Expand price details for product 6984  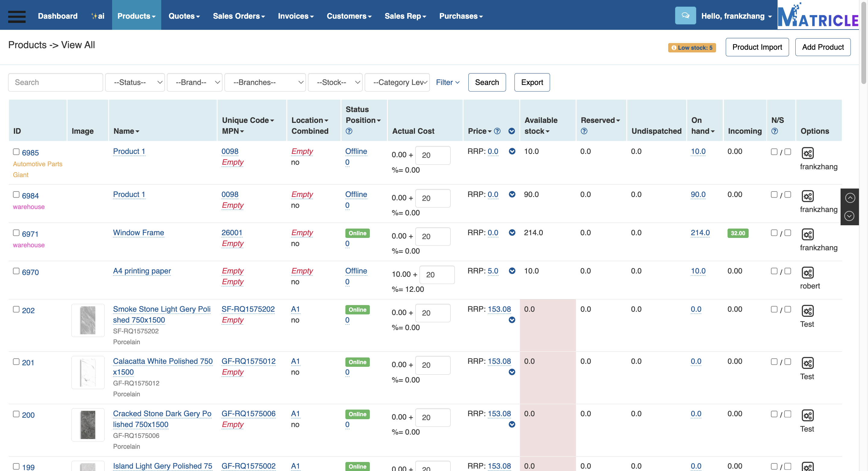(512, 194)
